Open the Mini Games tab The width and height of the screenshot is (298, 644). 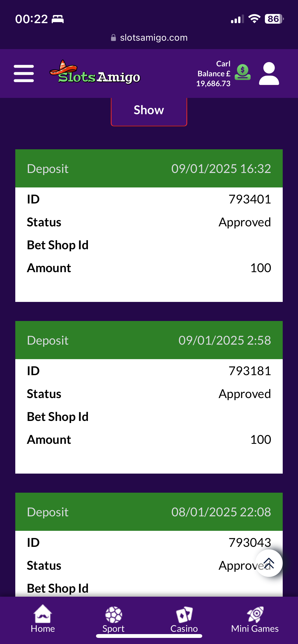tap(255, 619)
